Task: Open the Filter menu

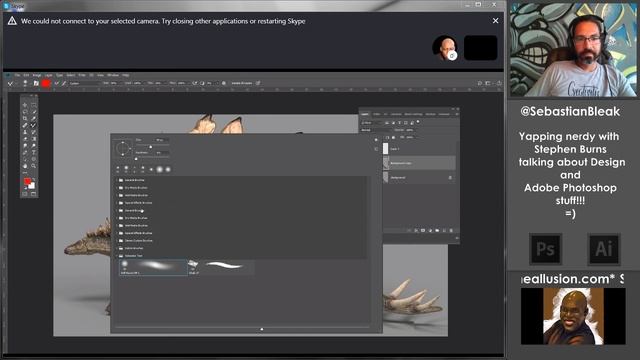Action: 82,75
